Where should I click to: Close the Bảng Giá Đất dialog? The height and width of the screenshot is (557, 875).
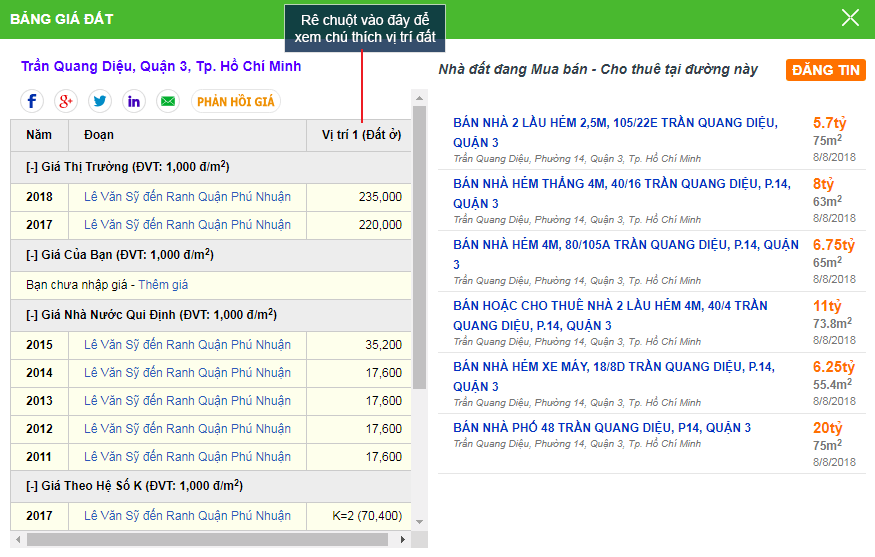click(x=850, y=18)
